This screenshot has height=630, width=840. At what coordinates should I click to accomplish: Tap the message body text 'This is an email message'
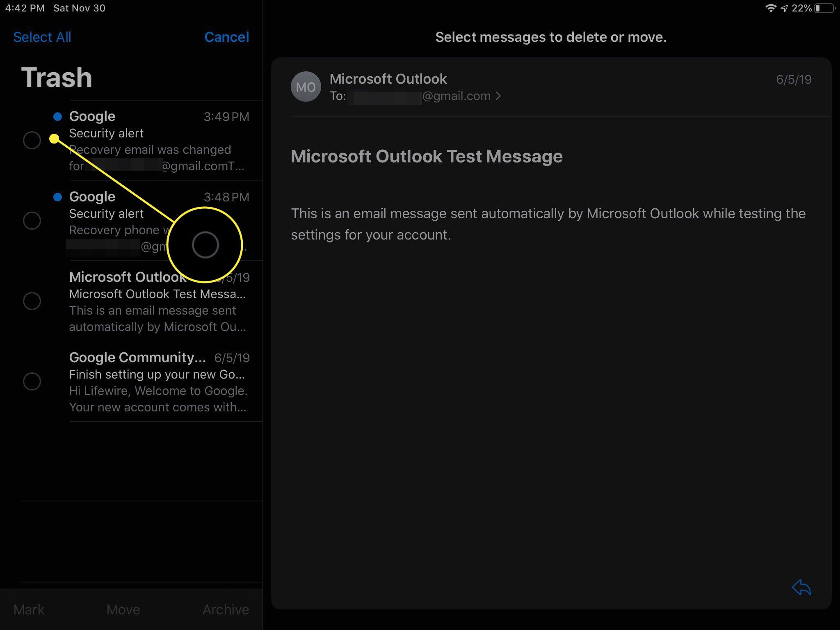point(548,224)
